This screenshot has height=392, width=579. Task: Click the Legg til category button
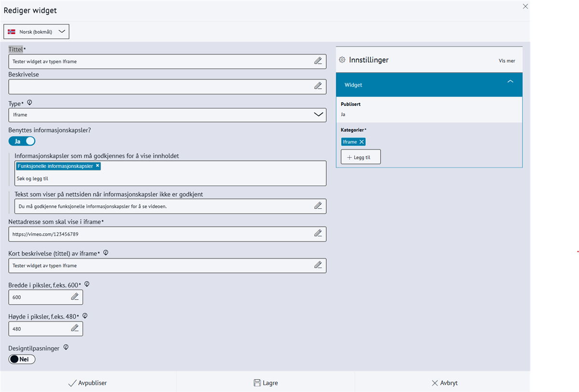pos(360,157)
